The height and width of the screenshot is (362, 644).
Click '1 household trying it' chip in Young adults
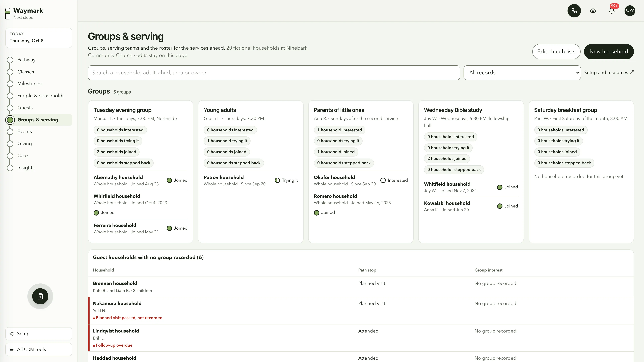[227, 141]
